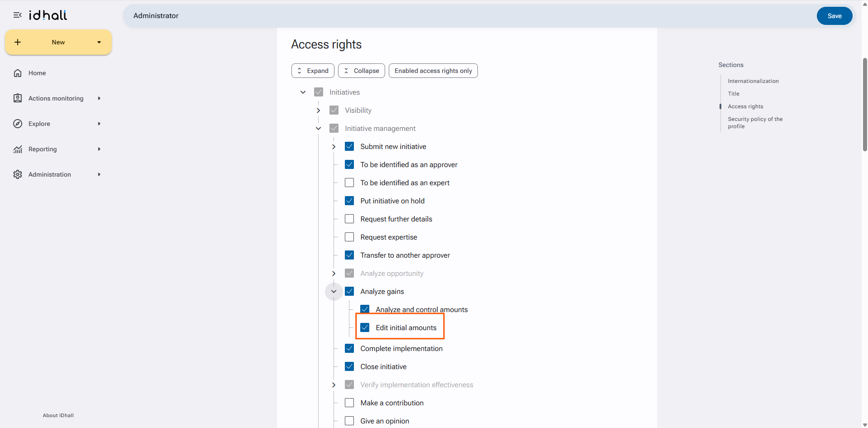Jump to Internationalization section
The height and width of the screenshot is (428, 868).
click(x=753, y=81)
